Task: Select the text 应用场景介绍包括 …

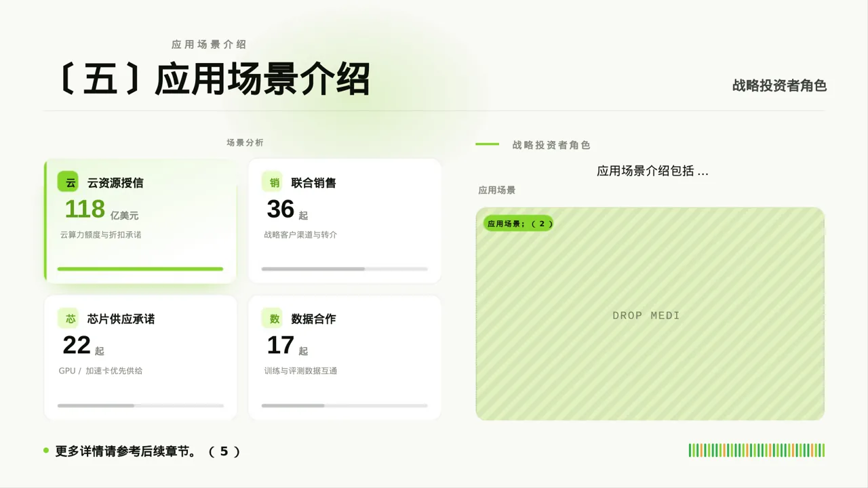Action: tap(652, 171)
